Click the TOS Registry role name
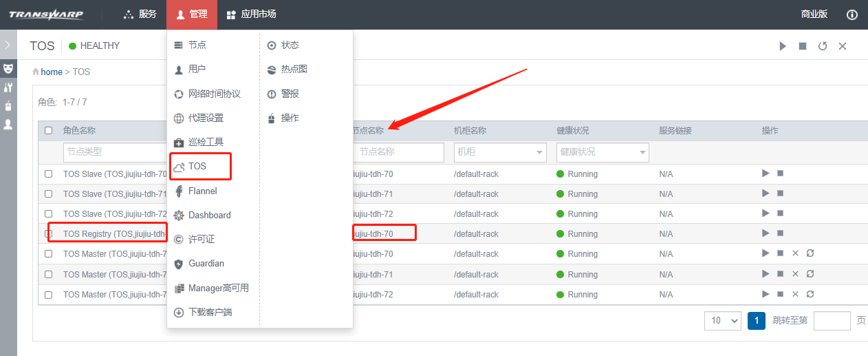 (115, 234)
